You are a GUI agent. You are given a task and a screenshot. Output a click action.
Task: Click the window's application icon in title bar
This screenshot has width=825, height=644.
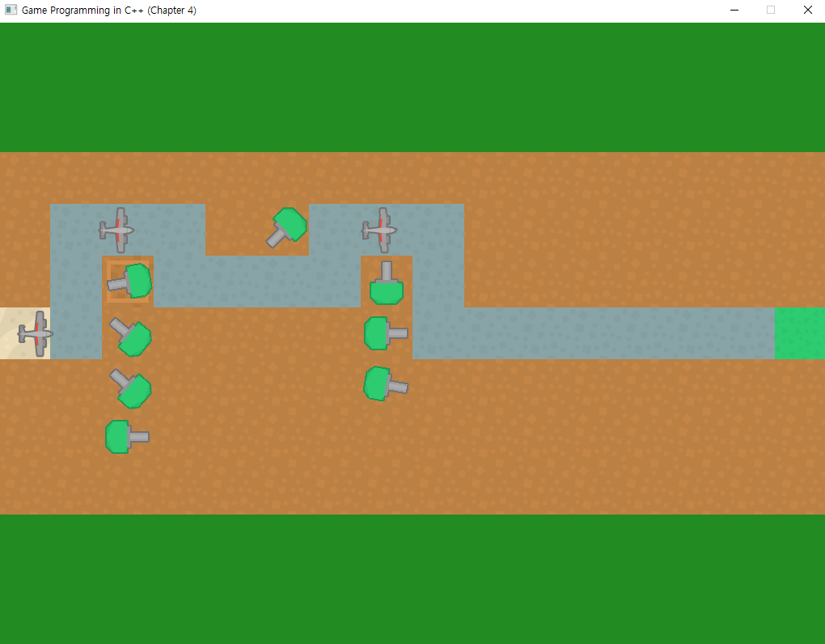coord(11,10)
